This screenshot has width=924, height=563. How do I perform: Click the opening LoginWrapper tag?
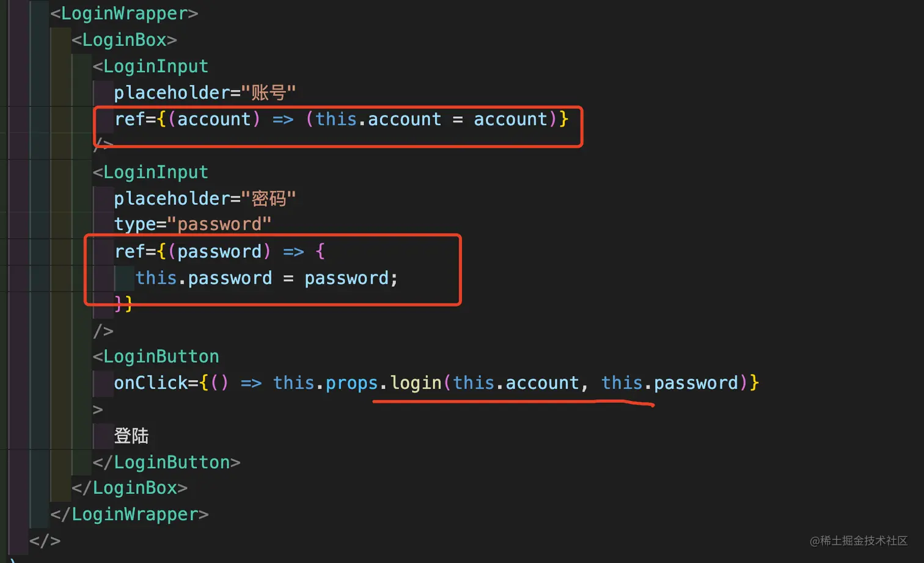124,13
